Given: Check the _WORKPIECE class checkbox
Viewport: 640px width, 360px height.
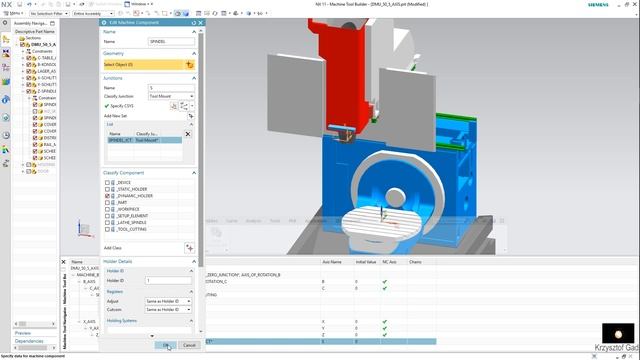Looking at the screenshot, I should [107, 209].
